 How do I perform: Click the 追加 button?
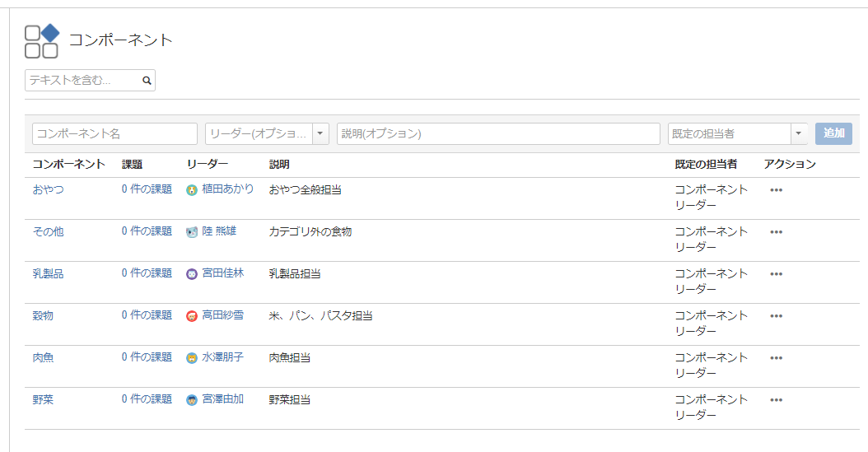pyautogui.click(x=833, y=133)
